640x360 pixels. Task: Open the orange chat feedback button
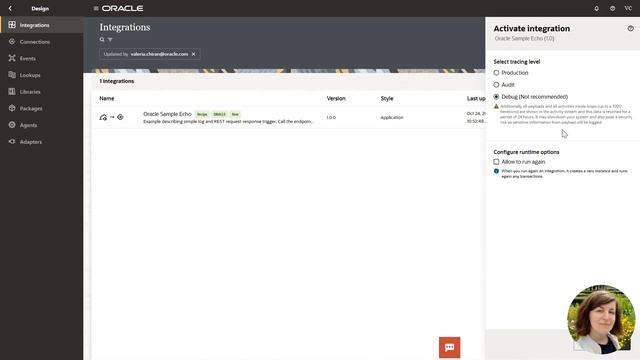[x=449, y=347]
